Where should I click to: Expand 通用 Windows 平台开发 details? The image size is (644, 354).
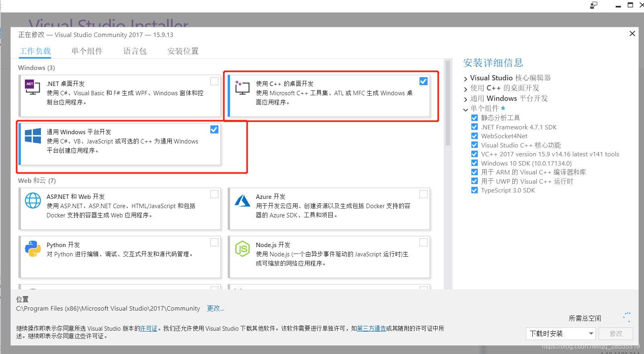466,99
